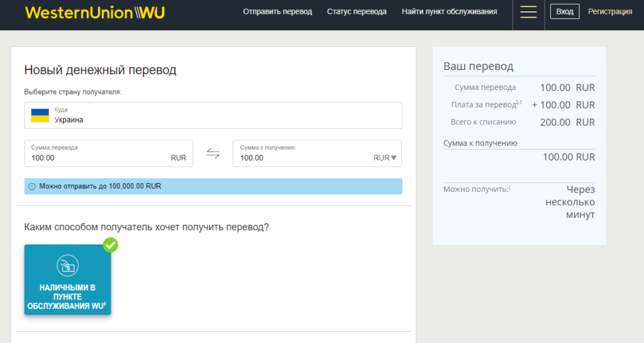The width and height of the screenshot is (644, 343).
Task: Click the WesternUnion WU logo
Action: coord(95,13)
